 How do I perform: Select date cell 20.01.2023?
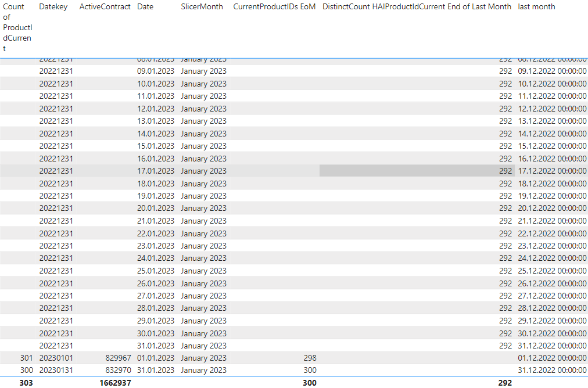pyautogui.click(x=156, y=208)
